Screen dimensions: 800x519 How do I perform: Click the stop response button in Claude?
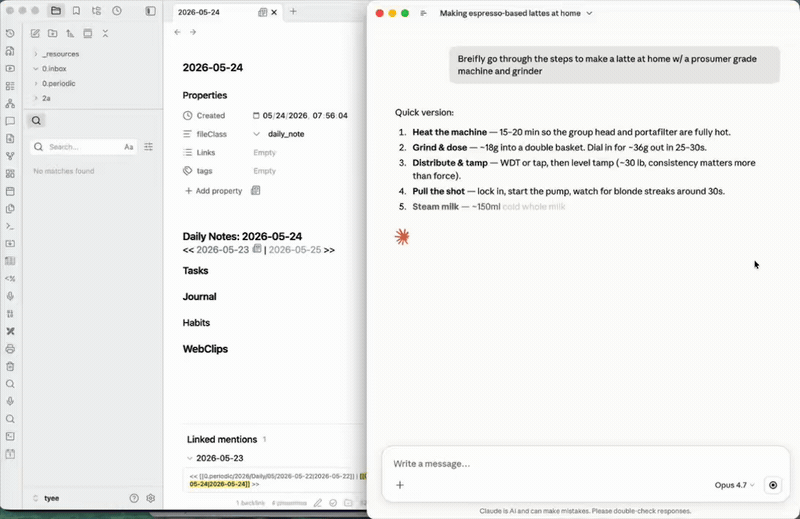pyautogui.click(x=773, y=485)
